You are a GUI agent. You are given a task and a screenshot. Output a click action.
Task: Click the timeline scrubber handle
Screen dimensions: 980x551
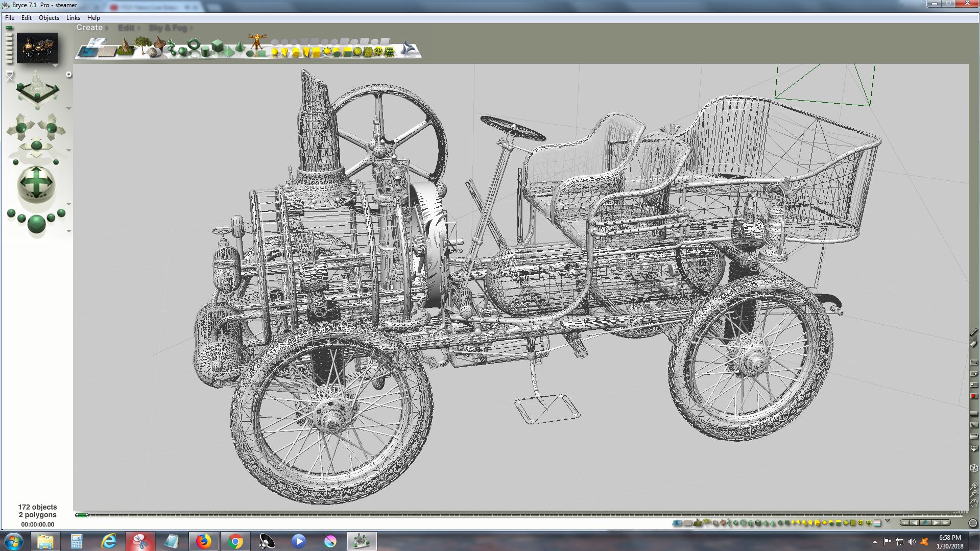pos(82,515)
